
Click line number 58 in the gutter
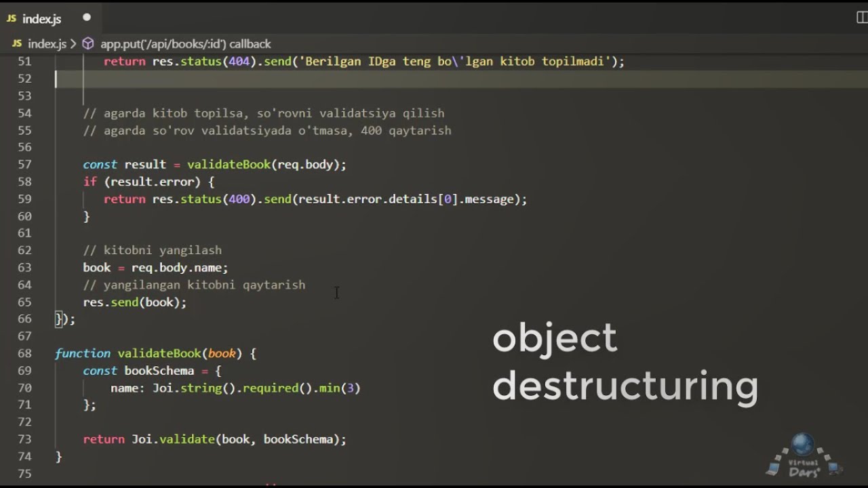tap(24, 182)
